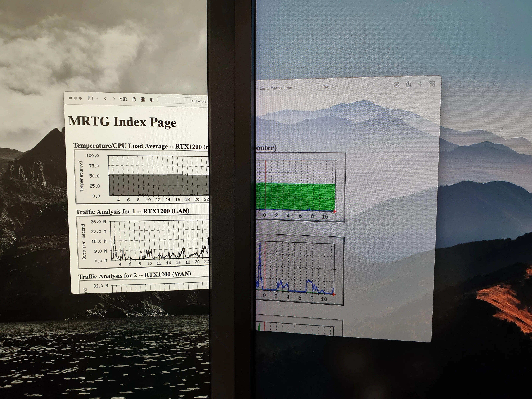Image resolution: width=532 pixels, height=399 pixels.
Task: Close window with red traffic light
Action: 70,98
